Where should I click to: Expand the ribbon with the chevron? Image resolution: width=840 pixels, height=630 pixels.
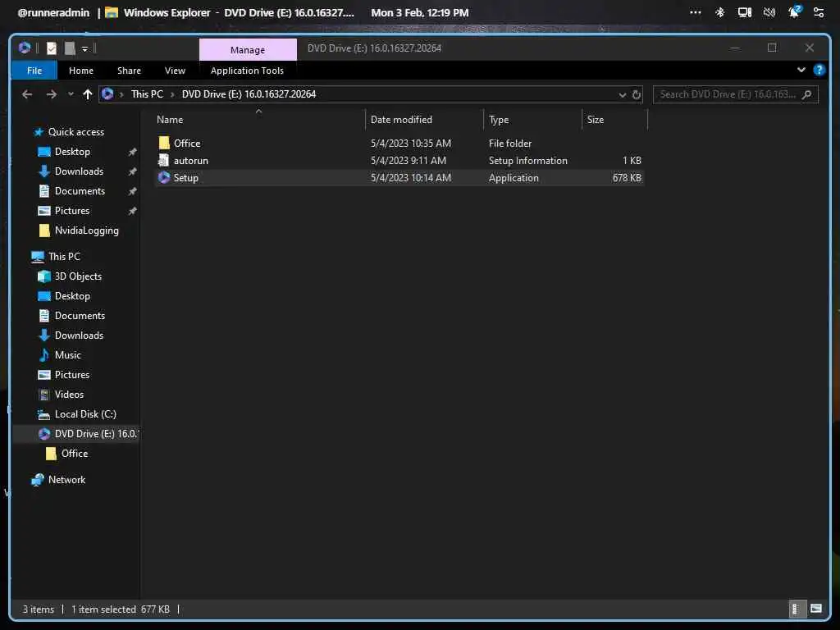click(x=801, y=70)
